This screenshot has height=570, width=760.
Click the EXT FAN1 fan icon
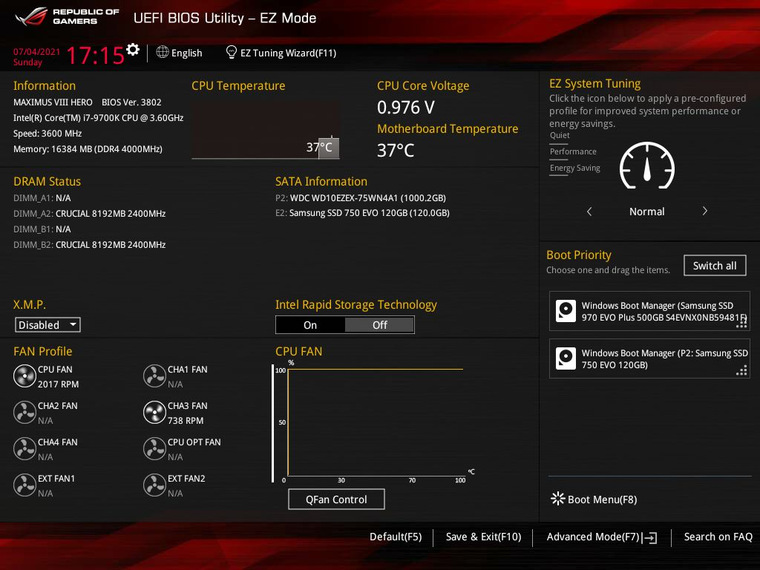pyautogui.click(x=25, y=485)
